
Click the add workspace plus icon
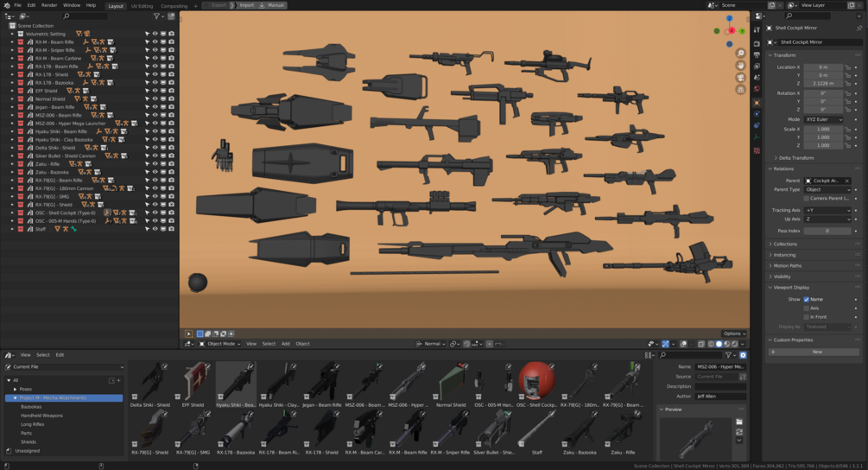[x=195, y=5]
